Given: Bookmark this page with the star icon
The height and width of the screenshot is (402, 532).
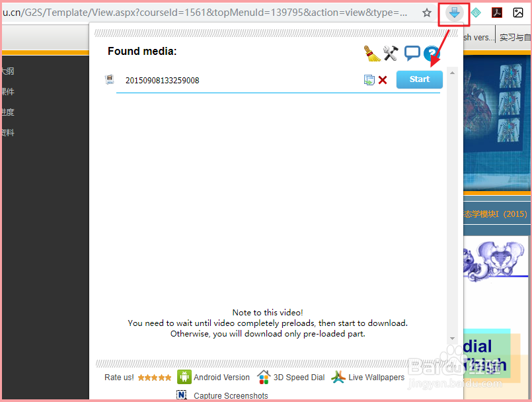Looking at the screenshot, I should coord(426,13).
